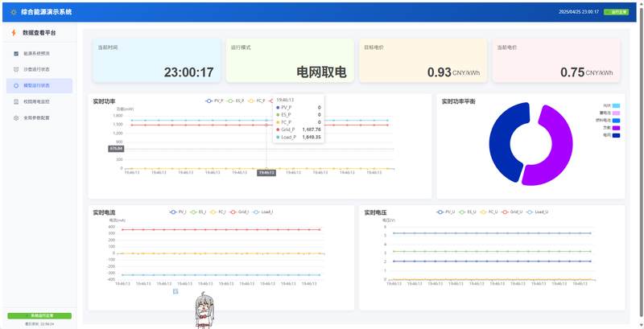Click the 实时功率平衡 chart title
The image size is (644, 329).
[458, 101]
